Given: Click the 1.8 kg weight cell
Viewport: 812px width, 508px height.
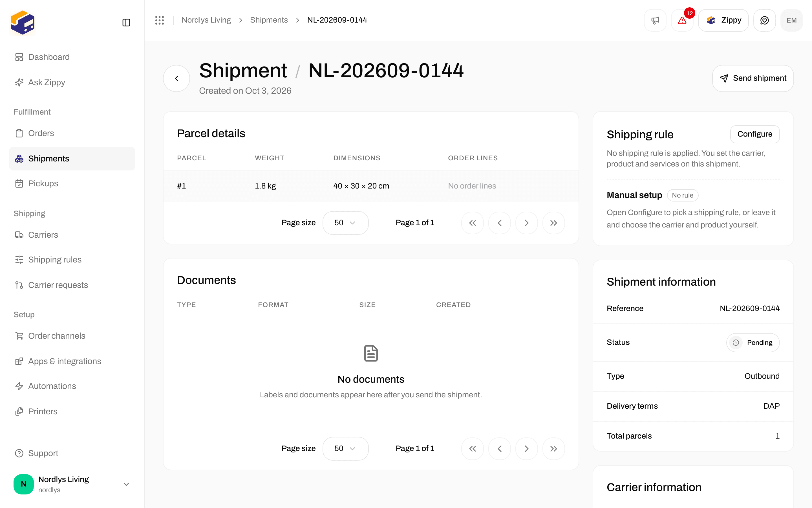Looking at the screenshot, I should coord(265,186).
